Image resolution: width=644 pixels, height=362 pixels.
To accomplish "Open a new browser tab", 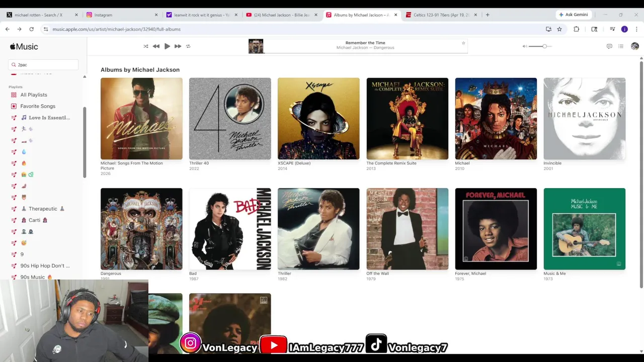I will 488,15.
